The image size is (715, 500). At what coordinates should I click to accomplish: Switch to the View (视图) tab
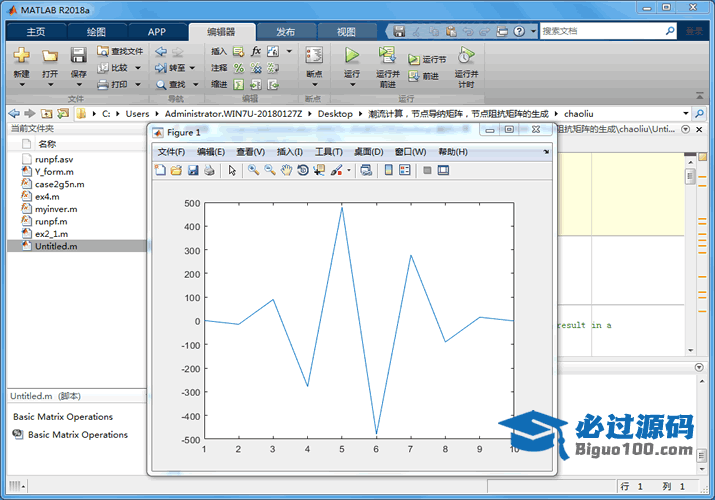(x=346, y=32)
